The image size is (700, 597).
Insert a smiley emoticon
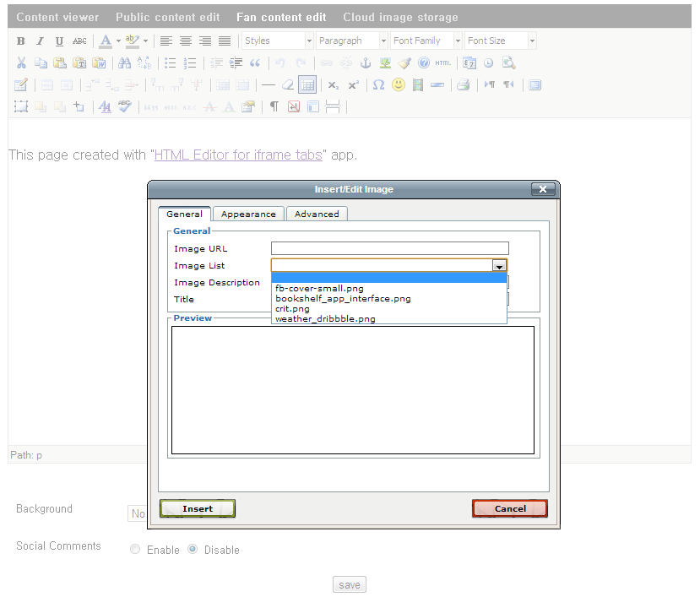398,85
